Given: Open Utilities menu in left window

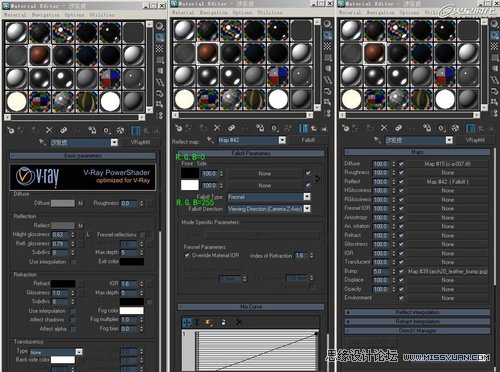Looking at the screenshot, I should tap(102, 15).
